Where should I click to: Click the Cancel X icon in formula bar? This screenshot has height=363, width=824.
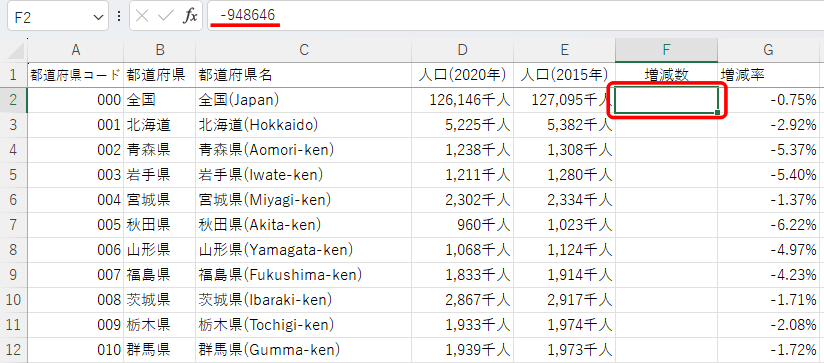pos(142,16)
